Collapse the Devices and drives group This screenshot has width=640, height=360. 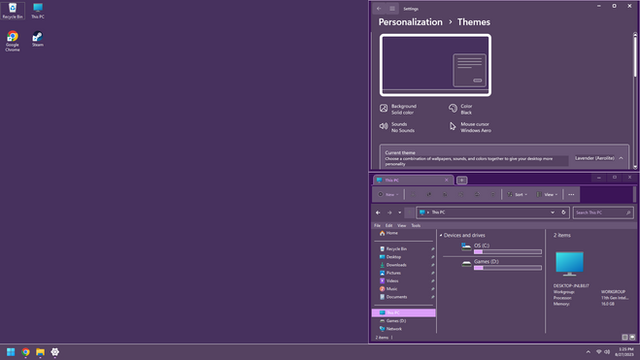pyautogui.click(x=441, y=236)
